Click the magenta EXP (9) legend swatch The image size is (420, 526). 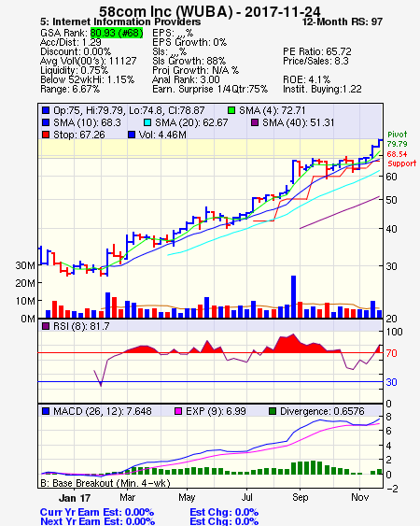(178, 411)
